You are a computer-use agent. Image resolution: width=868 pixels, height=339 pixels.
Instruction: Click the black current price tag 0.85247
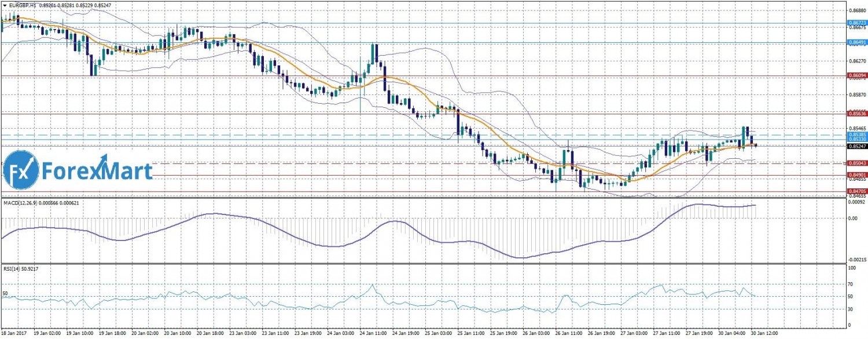tap(857, 147)
